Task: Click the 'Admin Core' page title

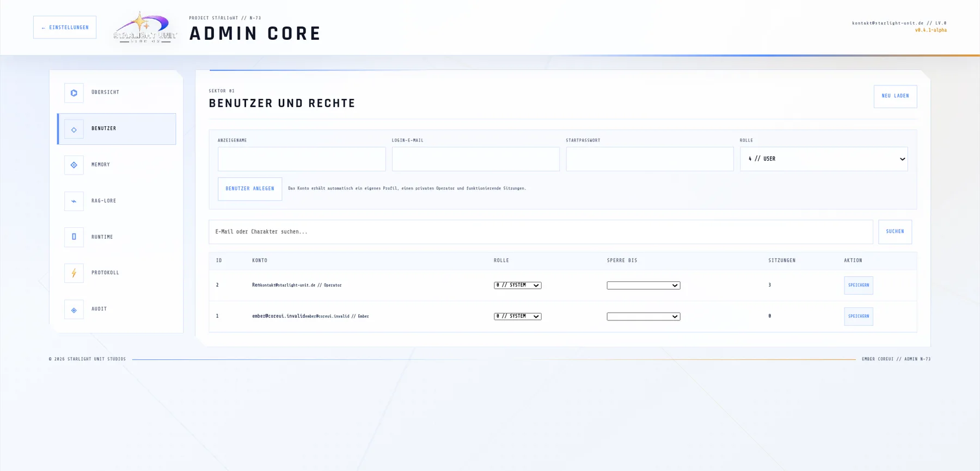Action: [255, 34]
